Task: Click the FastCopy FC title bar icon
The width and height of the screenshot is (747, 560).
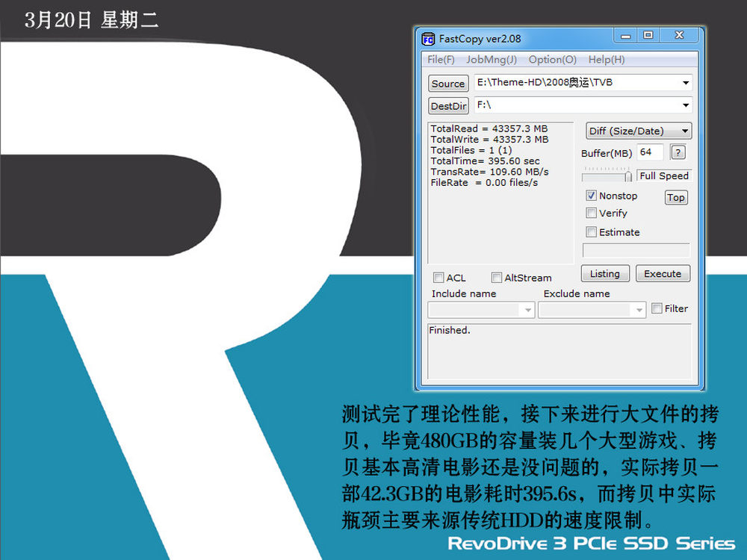Action: click(x=428, y=39)
